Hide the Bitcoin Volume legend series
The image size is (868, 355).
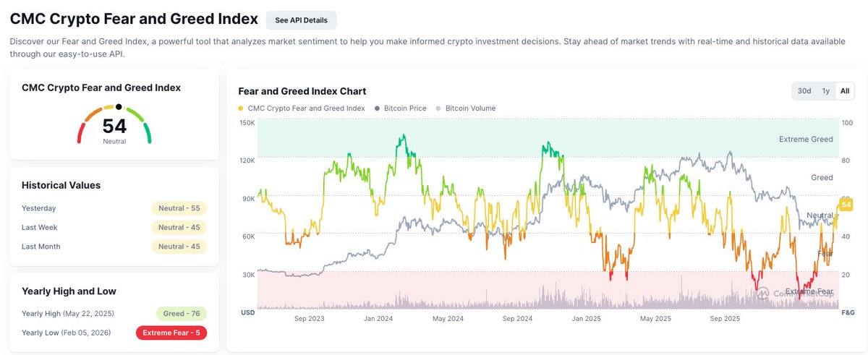(x=466, y=108)
